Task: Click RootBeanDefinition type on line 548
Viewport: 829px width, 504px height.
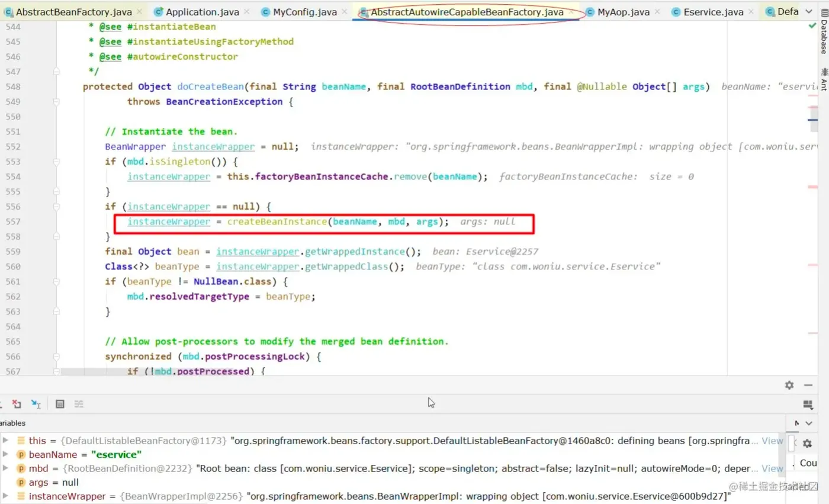Action: tap(460, 86)
